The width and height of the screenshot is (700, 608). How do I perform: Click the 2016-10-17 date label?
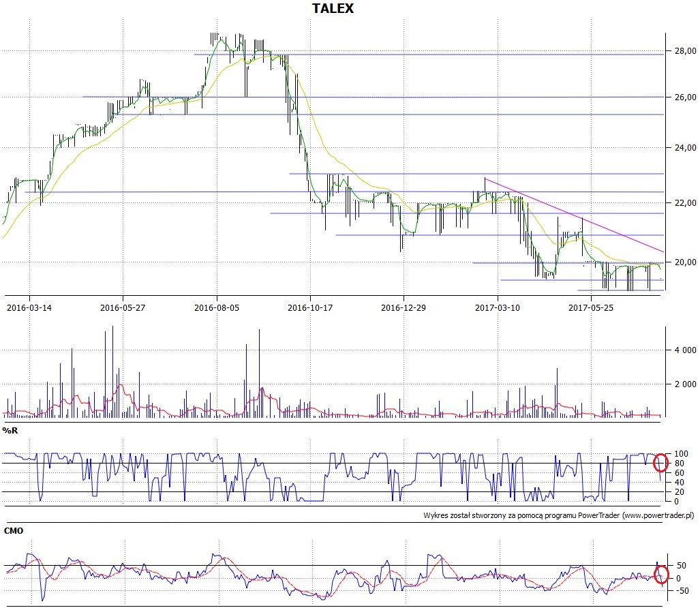pyautogui.click(x=310, y=307)
